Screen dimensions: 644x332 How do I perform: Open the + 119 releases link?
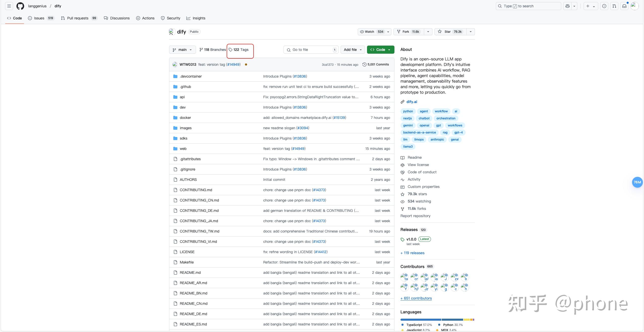tap(412, 253)
